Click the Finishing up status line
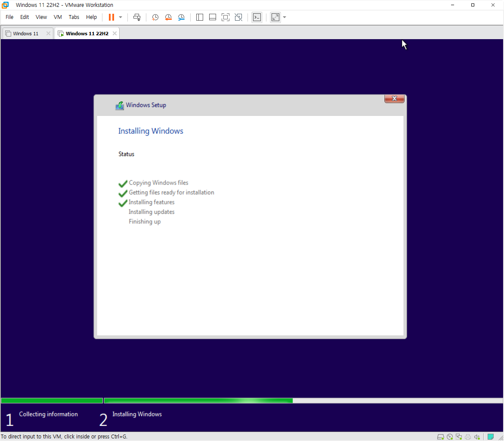 tap(145, 222)
